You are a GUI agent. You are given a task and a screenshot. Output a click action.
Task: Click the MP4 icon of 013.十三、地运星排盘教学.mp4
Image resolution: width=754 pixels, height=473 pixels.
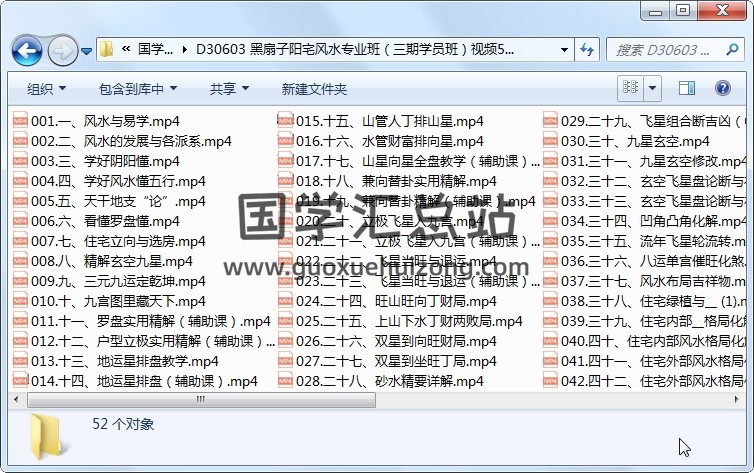[x=20, y=361]
